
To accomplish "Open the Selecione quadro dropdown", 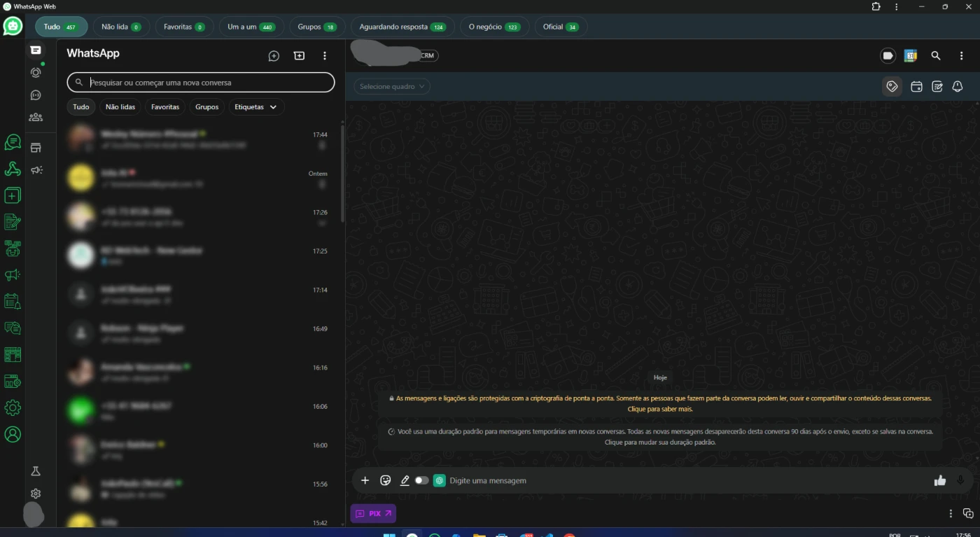I will click(x=392, y=87).
